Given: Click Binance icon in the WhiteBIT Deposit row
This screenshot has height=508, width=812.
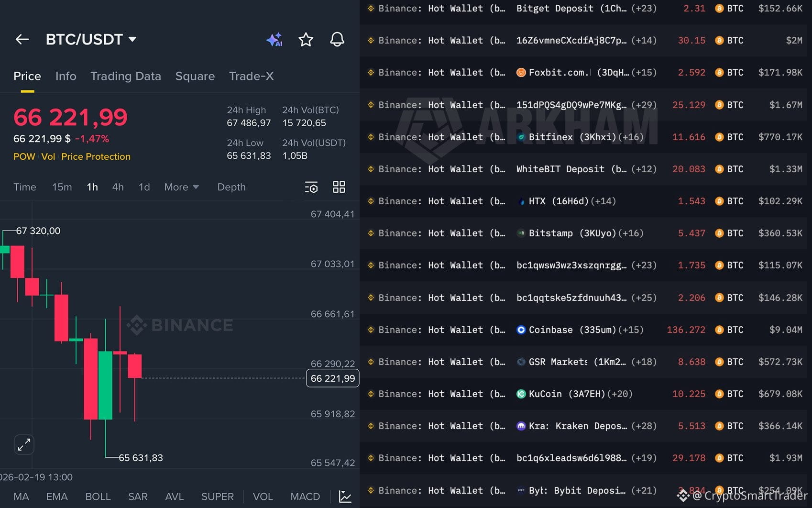Looking at the screenshot, I should tap(371, 169).
